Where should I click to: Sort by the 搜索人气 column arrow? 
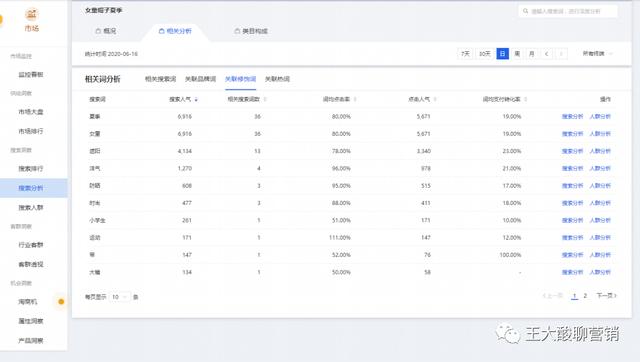tap(196, 100)
